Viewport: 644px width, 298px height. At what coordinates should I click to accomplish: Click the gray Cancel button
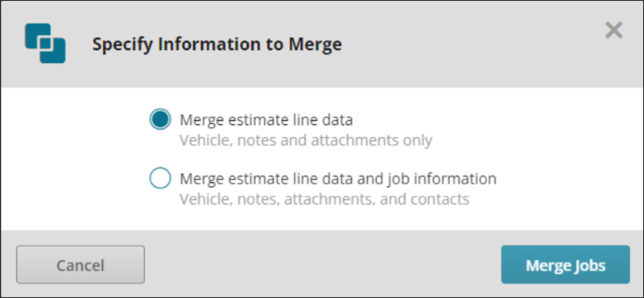point(80,265)
